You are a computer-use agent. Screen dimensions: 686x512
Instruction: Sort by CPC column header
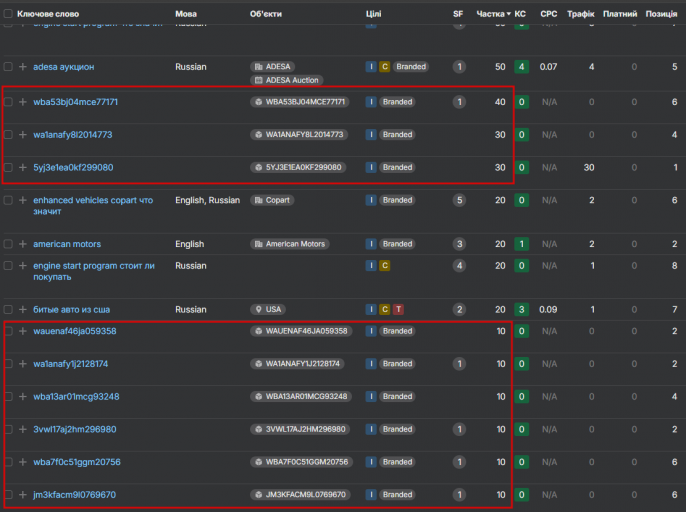click(x=549, y=14)
